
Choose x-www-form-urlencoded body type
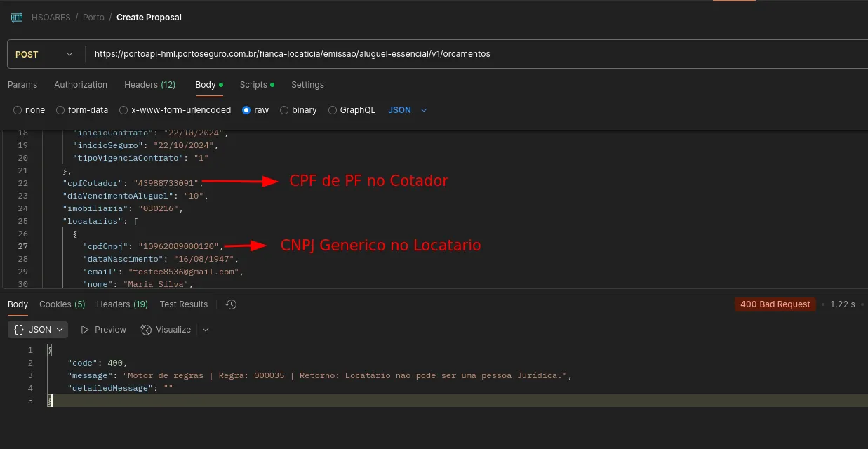123,110
